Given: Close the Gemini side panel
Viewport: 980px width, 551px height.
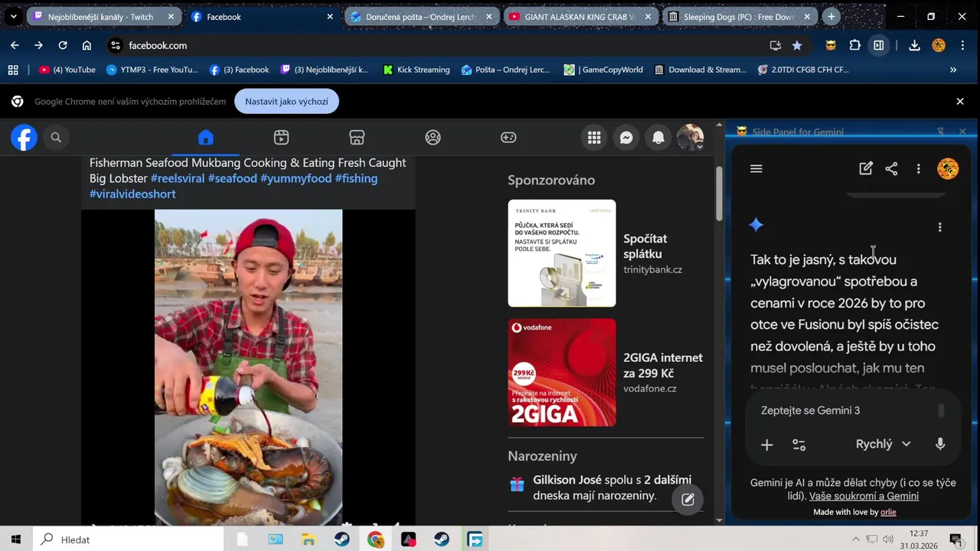Looking at the screenshot, I should point(962,132).
